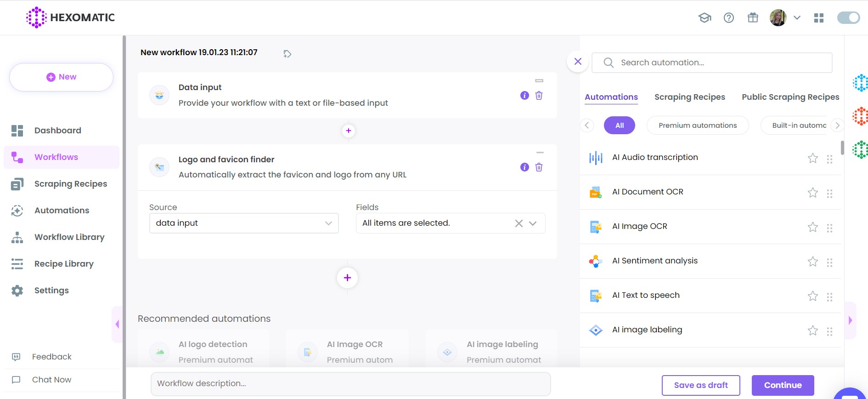The image size is (868, 399).
Task: Open the user profile dropdown arrow
Action: tap(797, 18)
